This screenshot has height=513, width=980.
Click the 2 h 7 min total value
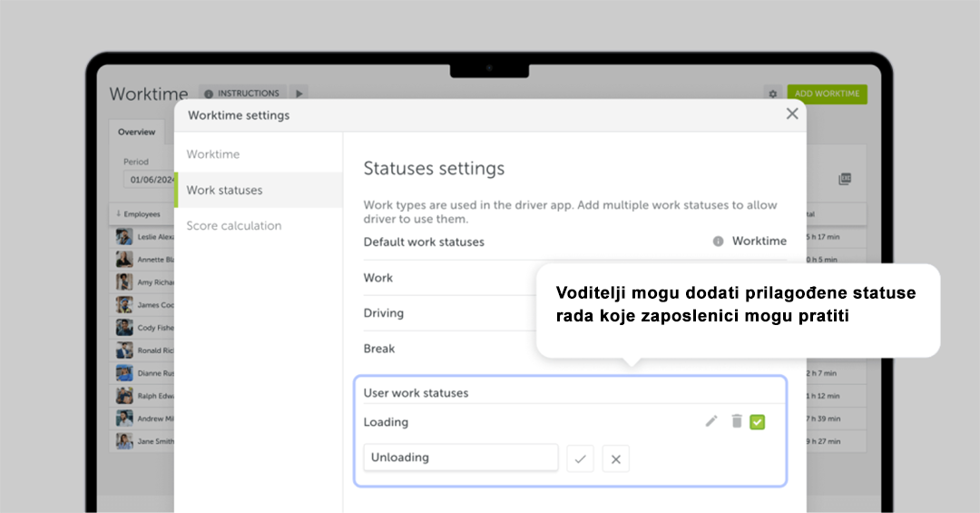[x=822, y=373]
